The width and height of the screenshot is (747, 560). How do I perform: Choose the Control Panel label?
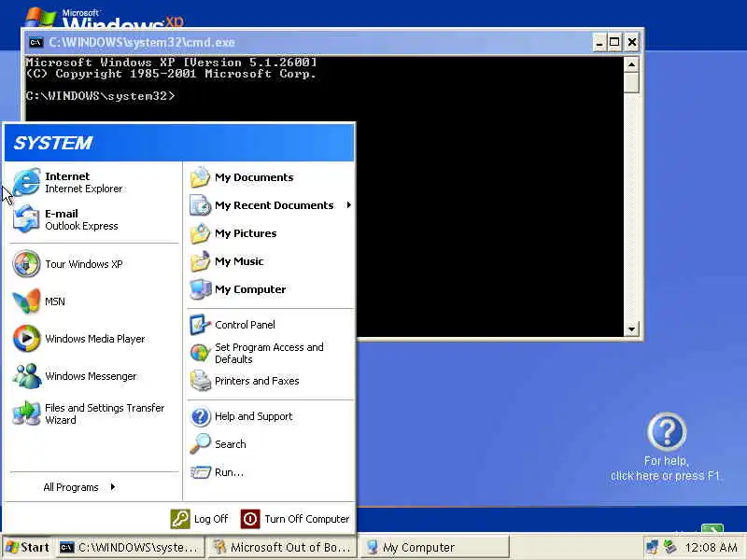(245, 325)
